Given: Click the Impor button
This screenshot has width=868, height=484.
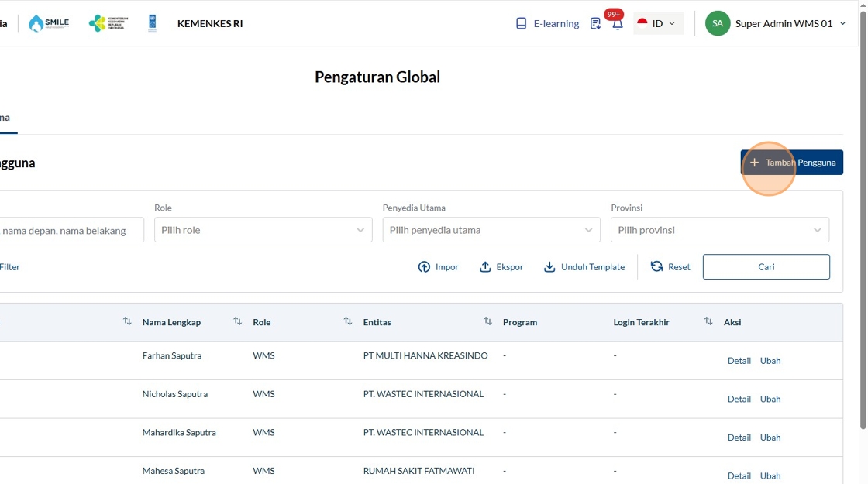Looking at the screenshot, I should pos(439,267).
